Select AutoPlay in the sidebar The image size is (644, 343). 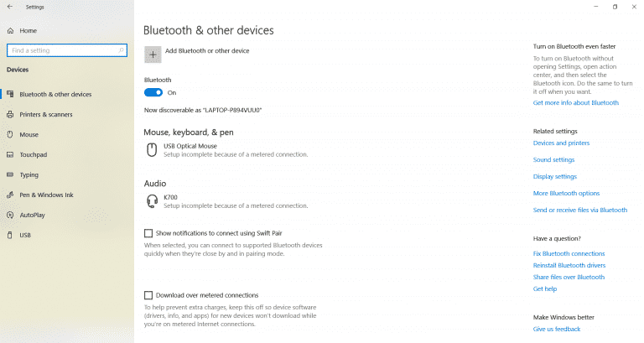click(x=33, y=215)
